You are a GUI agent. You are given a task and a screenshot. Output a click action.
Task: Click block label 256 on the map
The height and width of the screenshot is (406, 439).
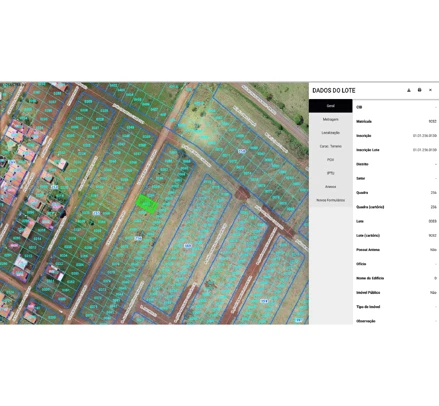click(x=138, y=238)
